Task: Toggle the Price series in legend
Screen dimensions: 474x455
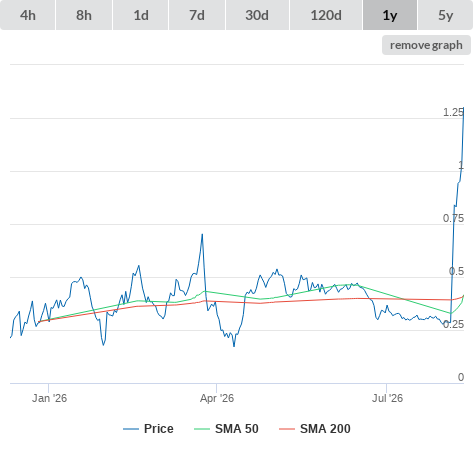Action: tap(159, 429)
